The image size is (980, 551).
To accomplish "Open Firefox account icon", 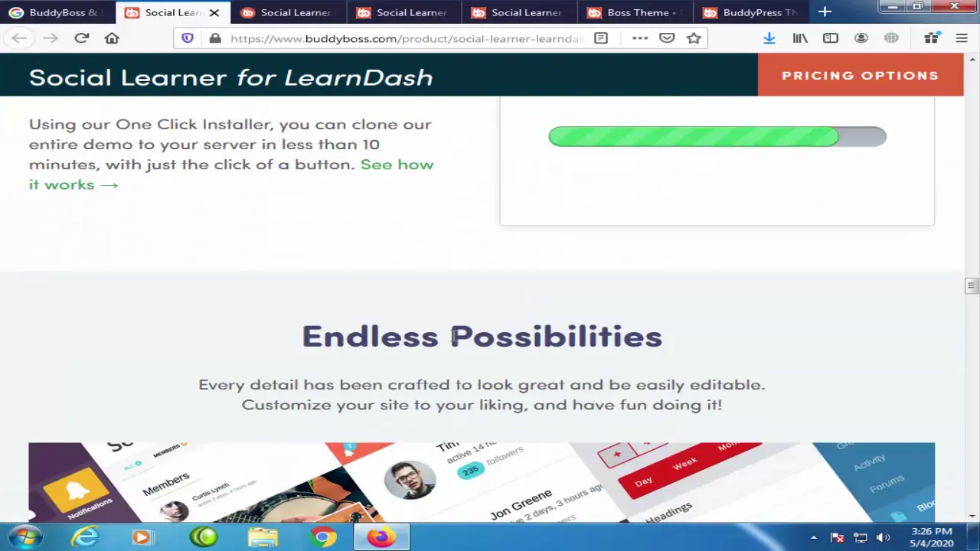I will [x=861, y=38].
